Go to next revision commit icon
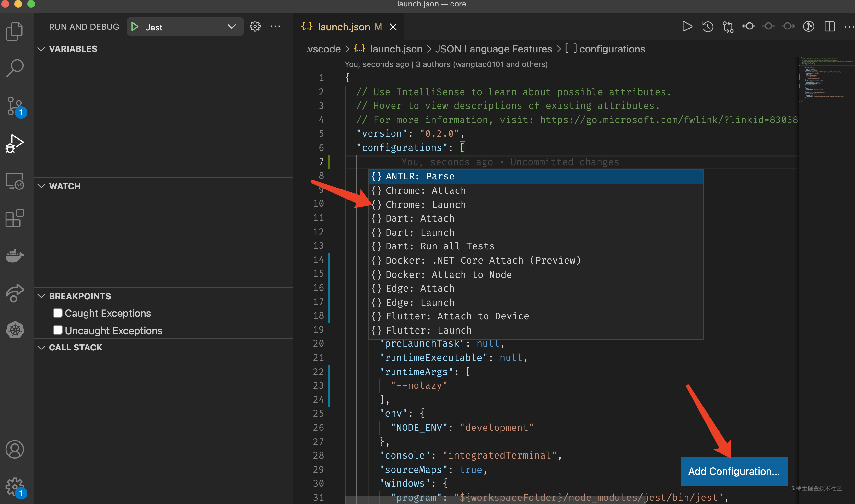The height and width of the screenshot is (504, 855). coord(788,26)
